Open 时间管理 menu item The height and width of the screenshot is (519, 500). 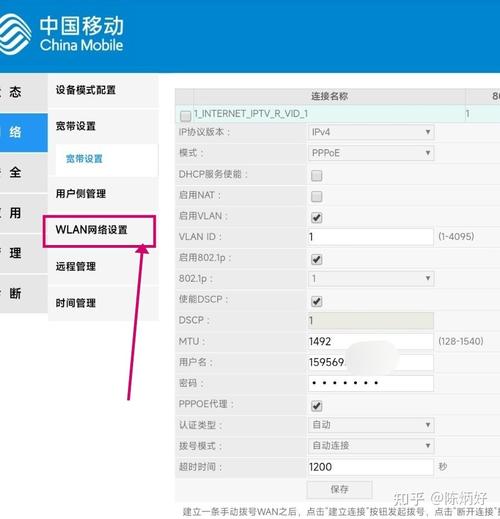76,303
